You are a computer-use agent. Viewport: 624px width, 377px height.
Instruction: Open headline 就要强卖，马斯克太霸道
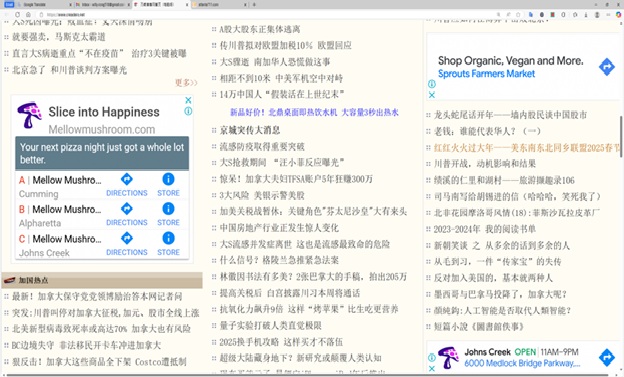tap(59, 37)
